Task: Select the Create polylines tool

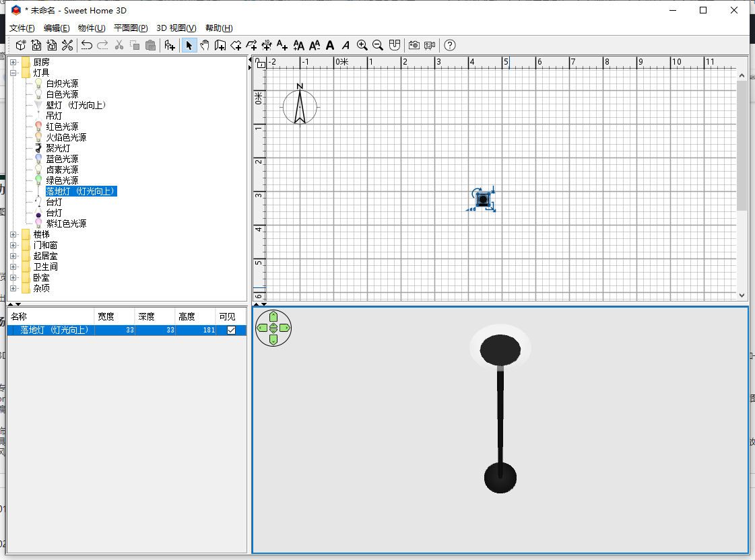Action: coord(251,45)
